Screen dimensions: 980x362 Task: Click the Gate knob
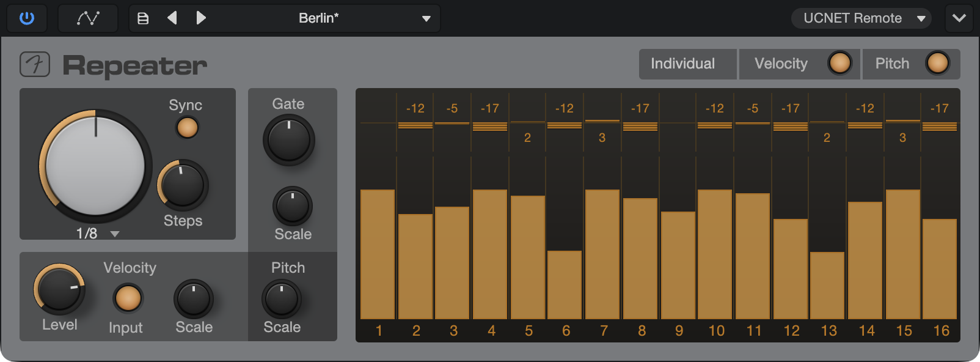click(288, 140)
